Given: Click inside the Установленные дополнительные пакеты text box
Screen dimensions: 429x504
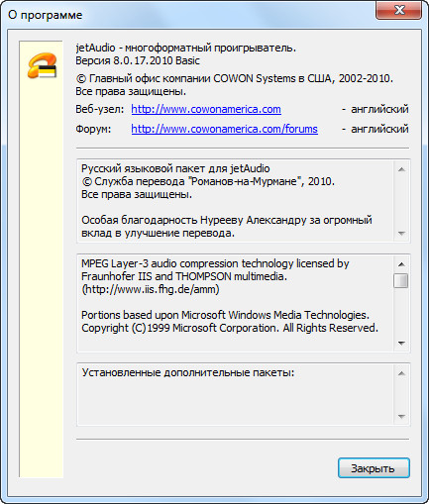Looking at the screenshot, I should point(235,395).
